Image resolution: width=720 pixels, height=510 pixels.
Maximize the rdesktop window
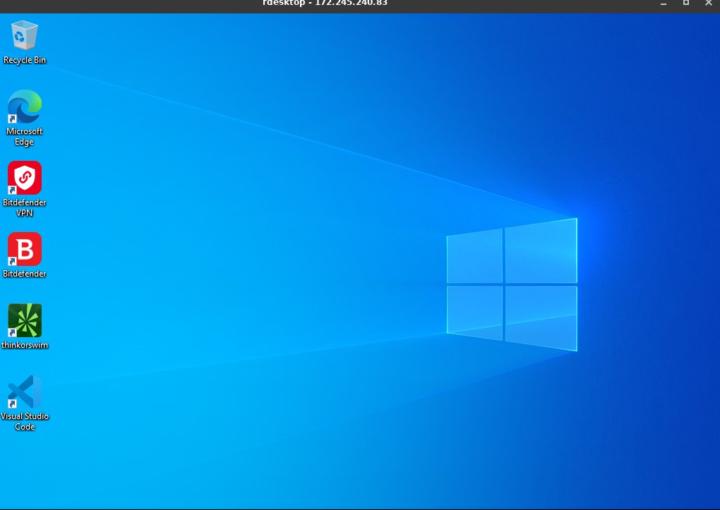tap(686, 3)
